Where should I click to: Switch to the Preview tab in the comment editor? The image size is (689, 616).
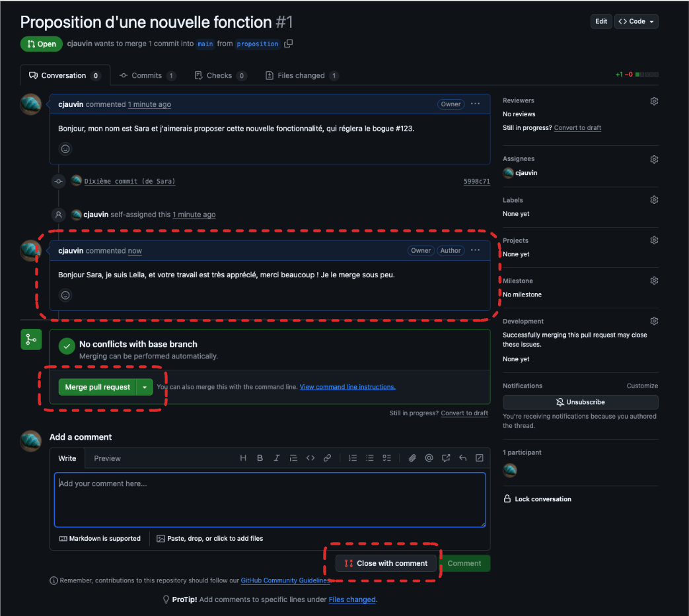click(107, 458)
